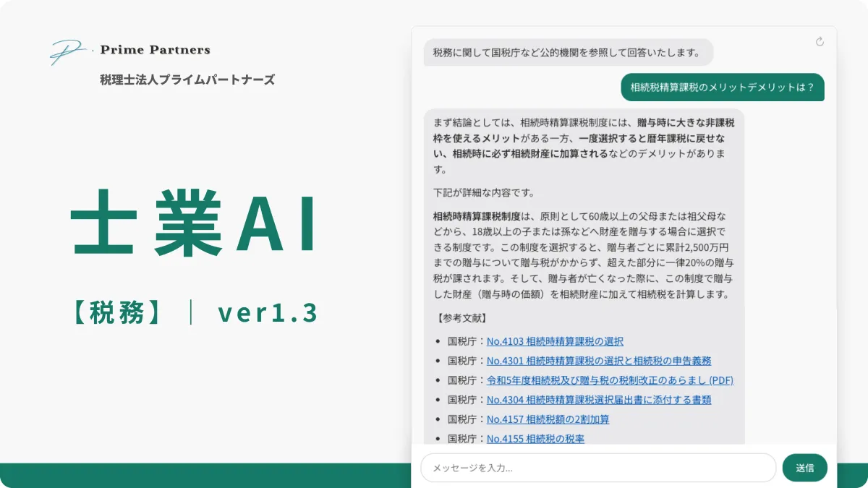Click the 士業AI title heading
This screenshot has width=868, height=488.
(193, 223)
